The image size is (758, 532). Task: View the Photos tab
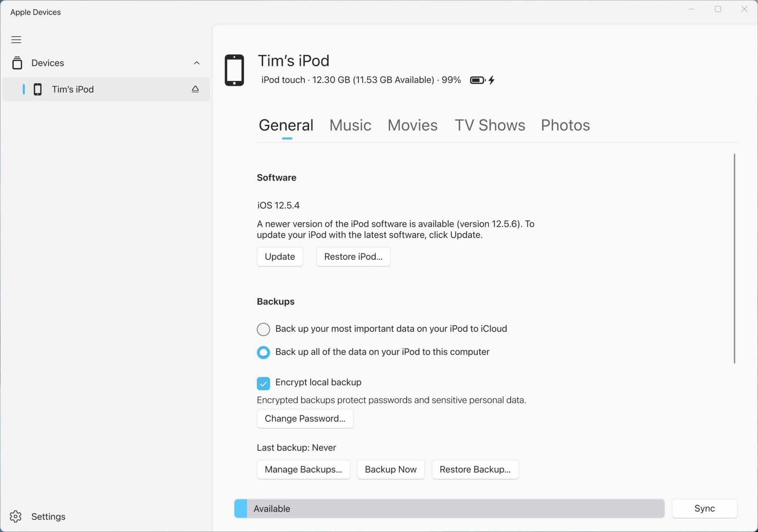[565, 125]
